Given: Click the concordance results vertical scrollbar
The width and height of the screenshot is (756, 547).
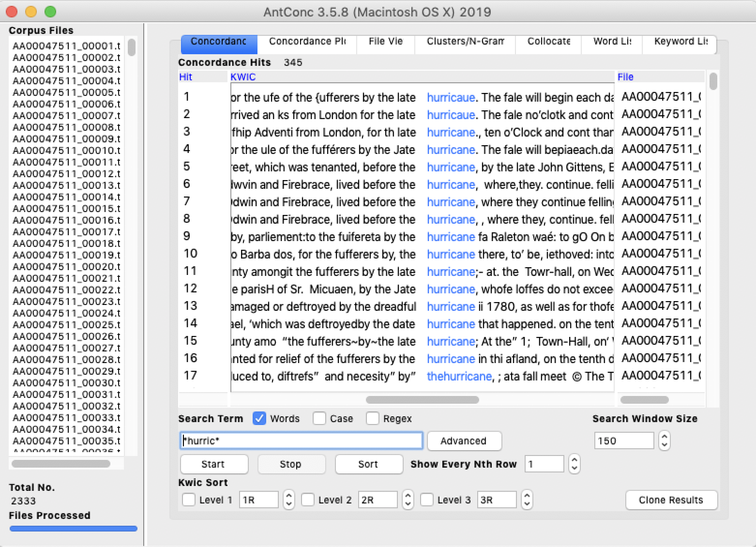Looking at the screenshot, I should click(x=713, y=81).
